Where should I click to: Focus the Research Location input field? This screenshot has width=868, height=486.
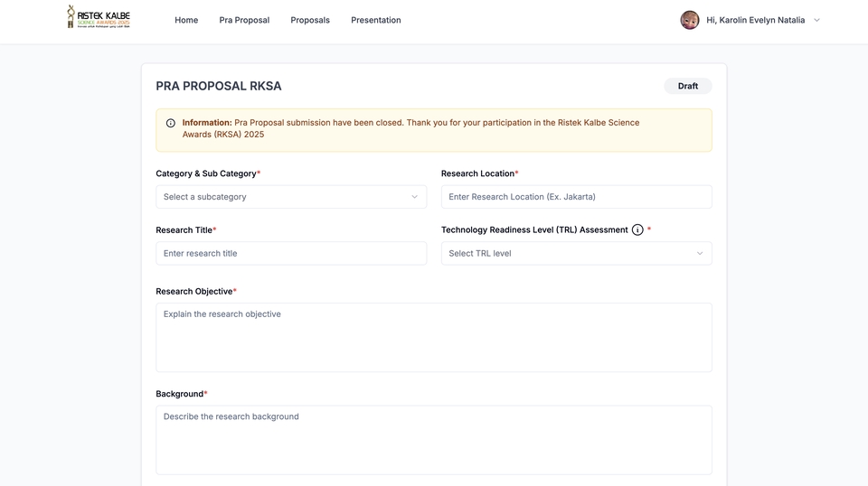(x=576, y=197)
